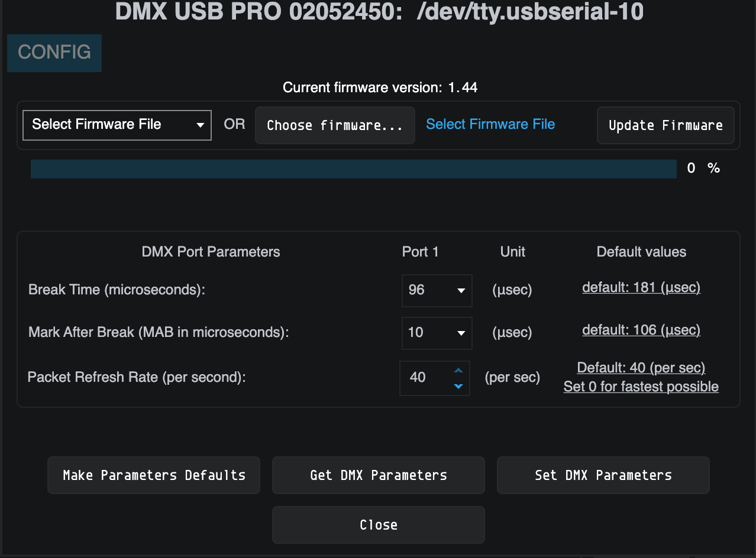Click the default 181 µsec link

point(641,288)
